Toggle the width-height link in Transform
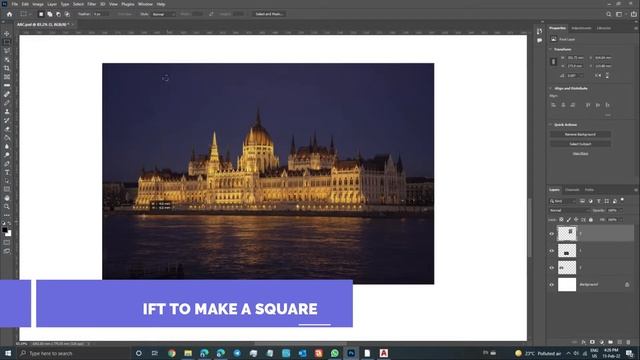 pos(553,62)
